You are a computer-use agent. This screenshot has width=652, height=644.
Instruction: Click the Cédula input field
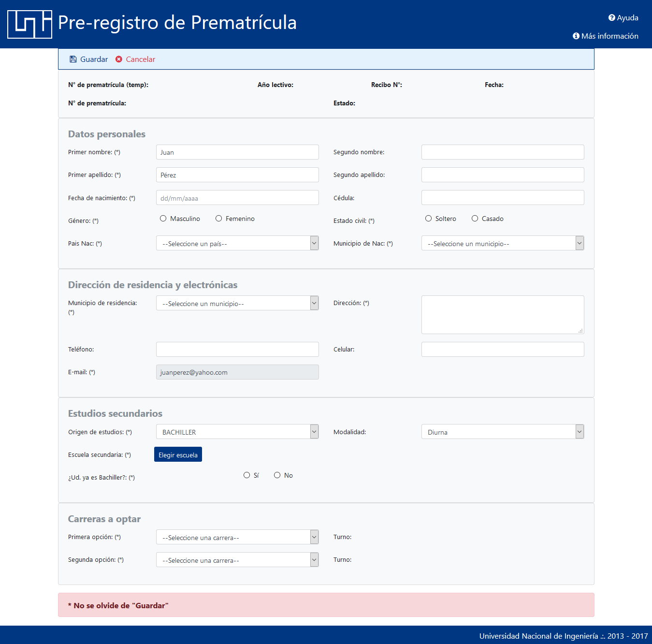click(x=503, y=198)
